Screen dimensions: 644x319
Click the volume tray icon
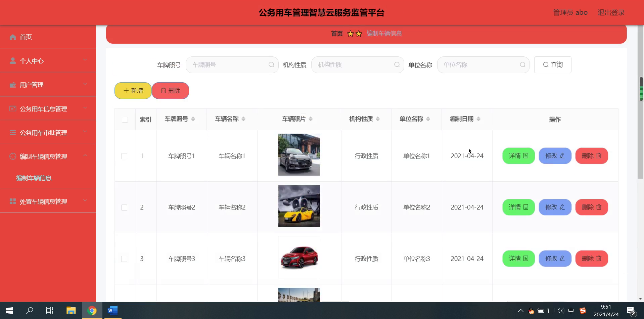[561, 311]
